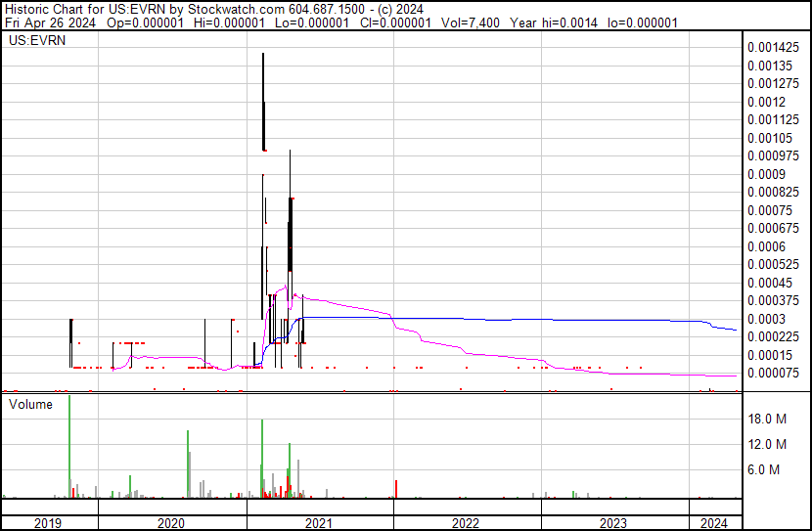Click the 0.001425 price axis label
The height and width of the screenshot is (531, 812).
pyautogui.click(x=773, y=48)
